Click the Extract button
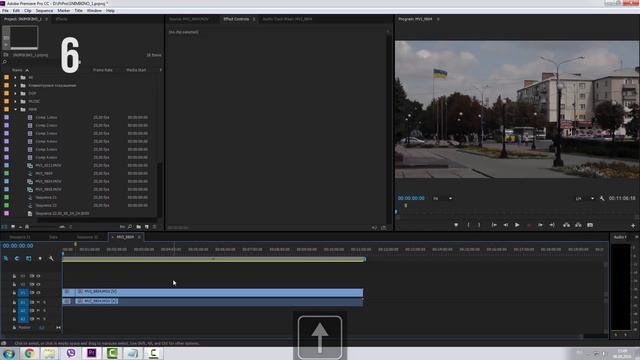The image size is (640, 360). [578, 225]
